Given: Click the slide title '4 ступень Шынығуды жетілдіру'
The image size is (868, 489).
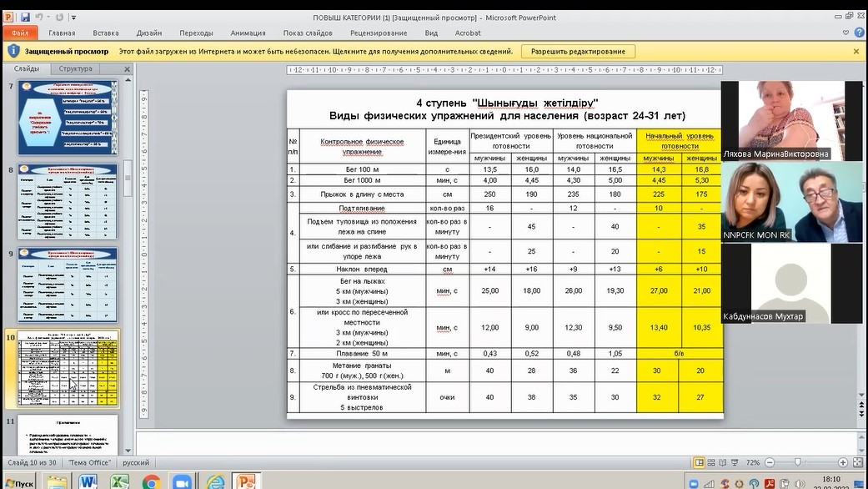Looking at the screenshot, I should pos(507,103).
